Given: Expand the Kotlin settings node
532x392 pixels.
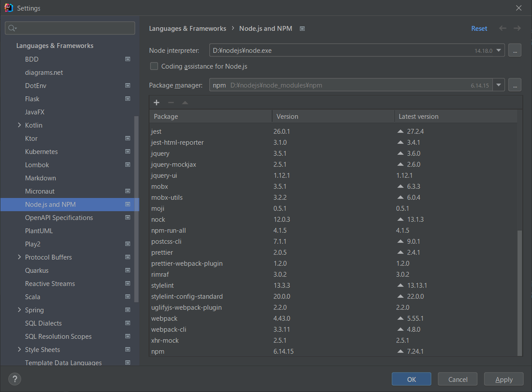Looking at the screenshot, I should coord(20,125).
